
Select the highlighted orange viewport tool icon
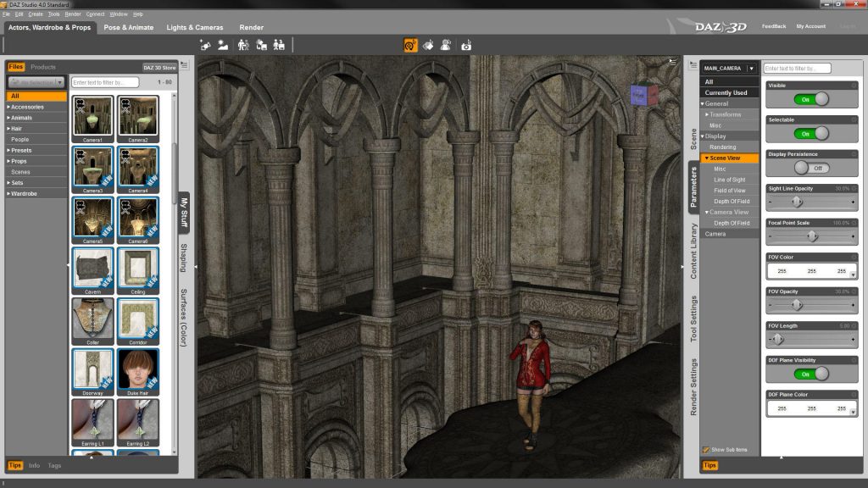[x=410, y=46]
